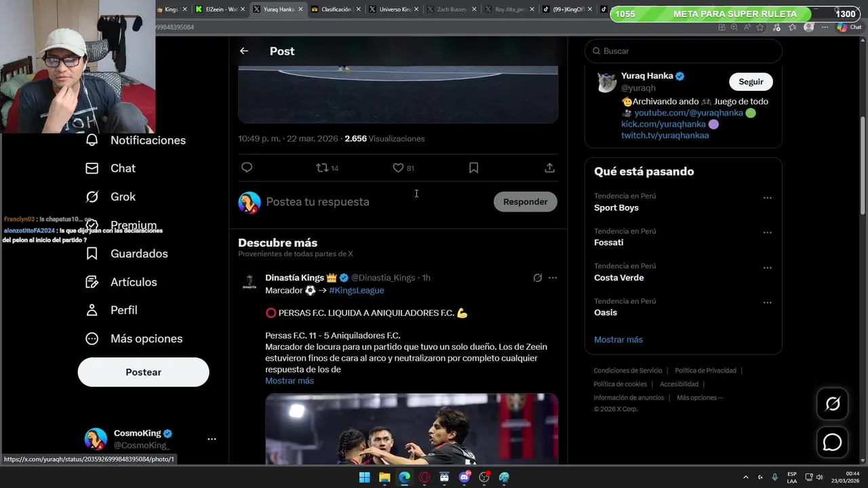Click the microphone icon in system tray

774,477
